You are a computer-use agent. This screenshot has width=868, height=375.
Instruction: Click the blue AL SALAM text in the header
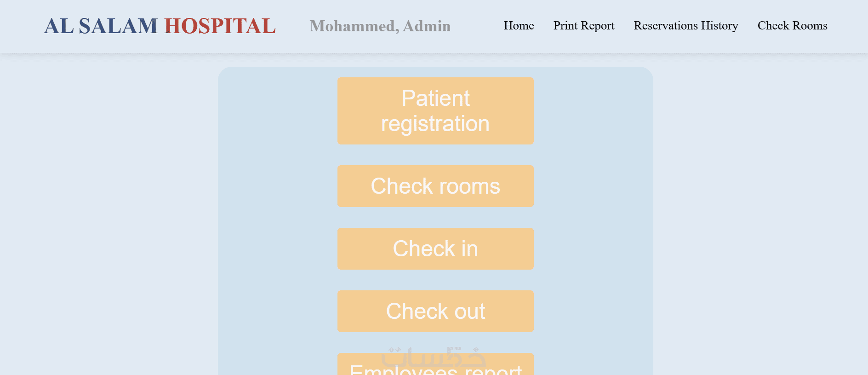(101, 26)
